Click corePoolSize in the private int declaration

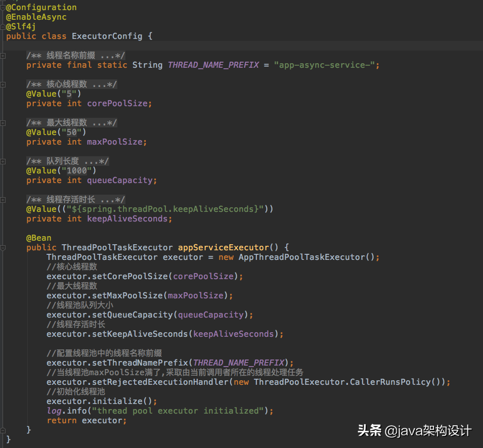tap(117, 104)
